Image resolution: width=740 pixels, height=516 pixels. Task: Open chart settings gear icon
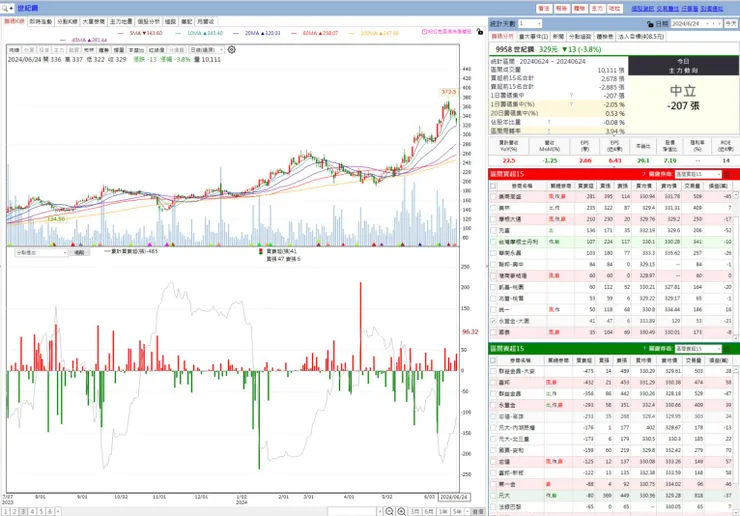coord(231,50)
